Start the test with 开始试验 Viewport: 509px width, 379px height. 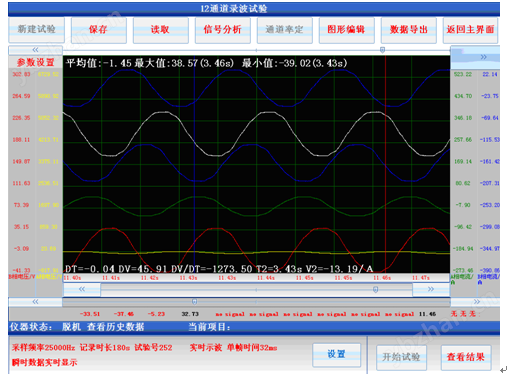click(401, 357)
